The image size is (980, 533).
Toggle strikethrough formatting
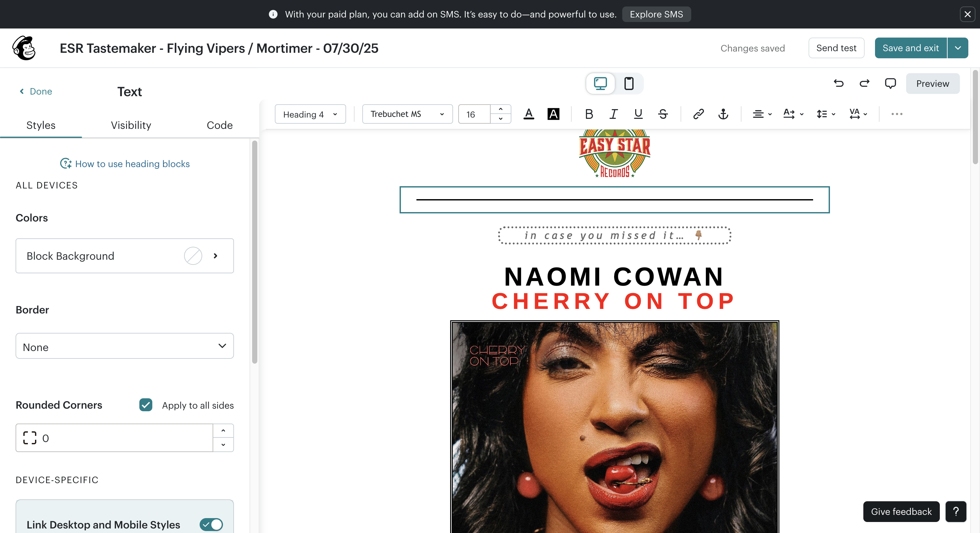click(x=663, y=114)
